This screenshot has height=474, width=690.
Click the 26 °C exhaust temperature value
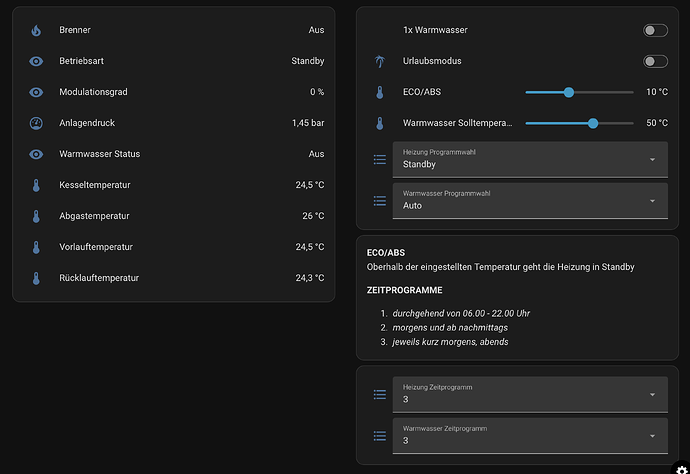tap(313, 216)
